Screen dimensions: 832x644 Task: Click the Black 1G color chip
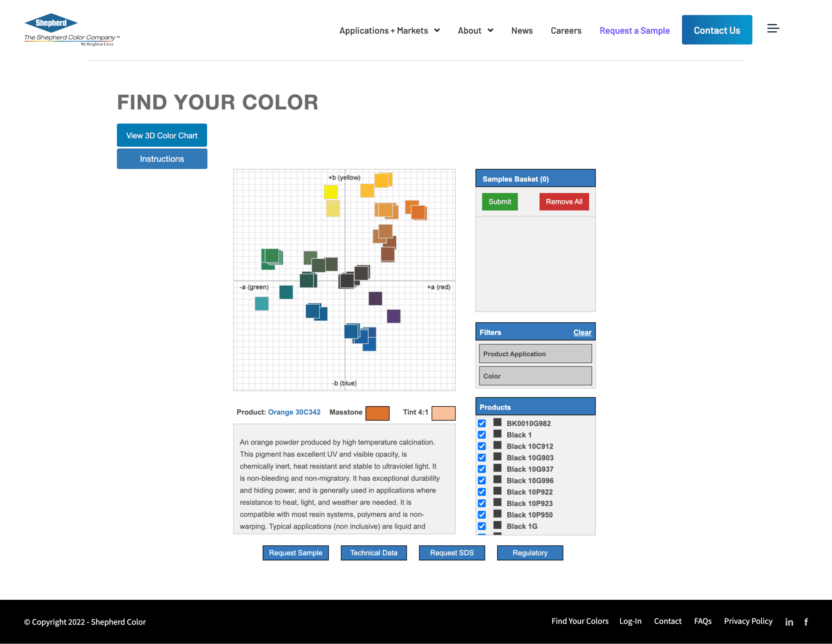(497, 525)
